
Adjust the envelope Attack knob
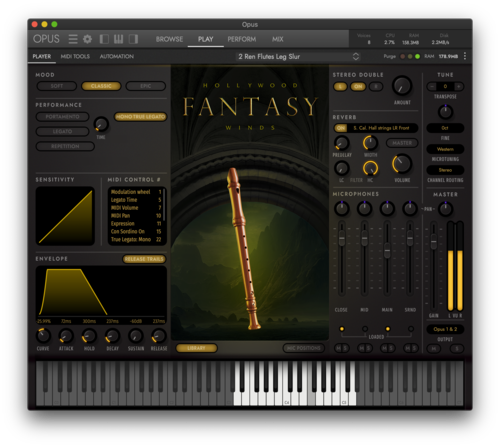click(x=66, y=336)
